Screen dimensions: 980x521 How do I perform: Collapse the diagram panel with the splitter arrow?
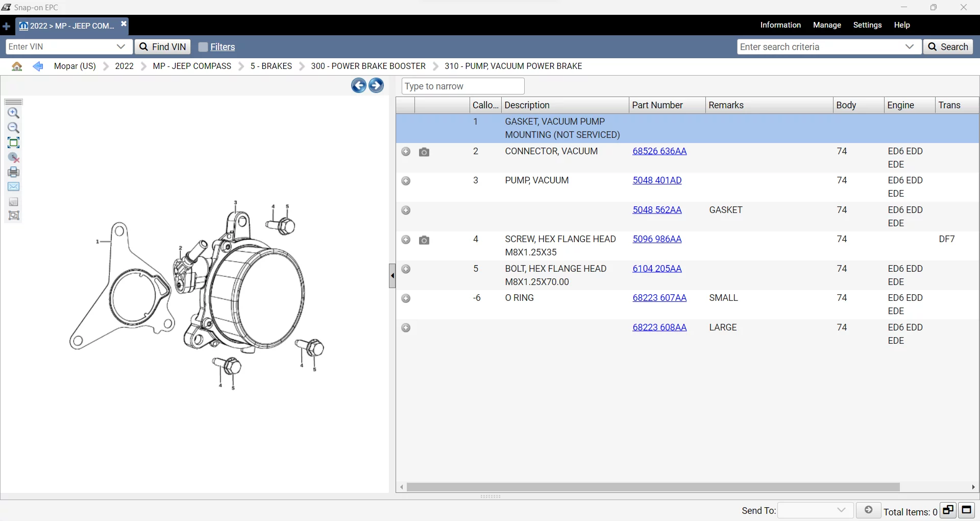(392, 276)
